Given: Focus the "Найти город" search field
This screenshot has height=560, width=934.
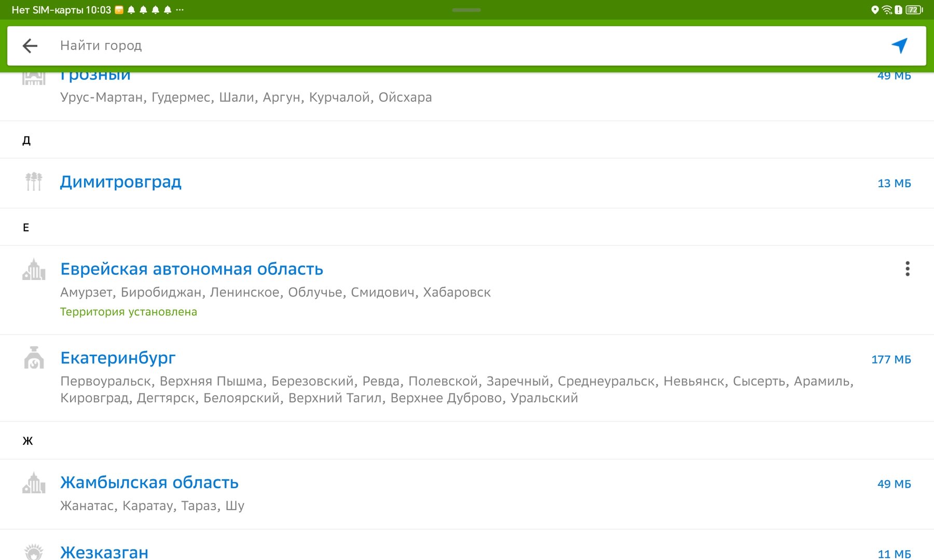Looking at the screenshot, I should (415, 46).
